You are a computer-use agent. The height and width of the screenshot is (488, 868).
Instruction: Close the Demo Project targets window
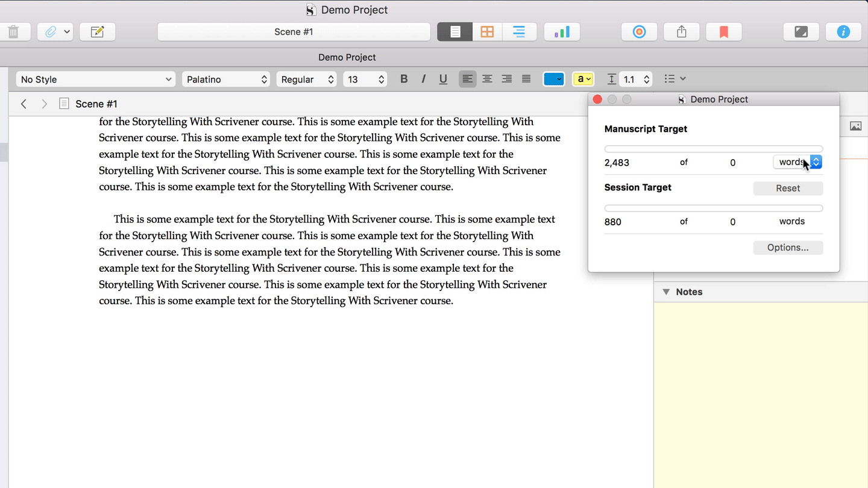click(x=597, y=99)
